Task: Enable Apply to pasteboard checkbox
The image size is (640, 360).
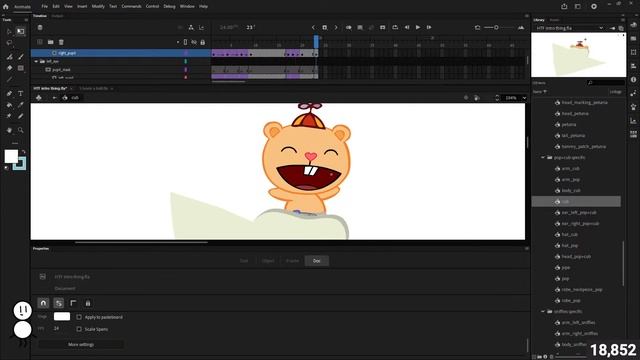Action: tap(79, 317)
